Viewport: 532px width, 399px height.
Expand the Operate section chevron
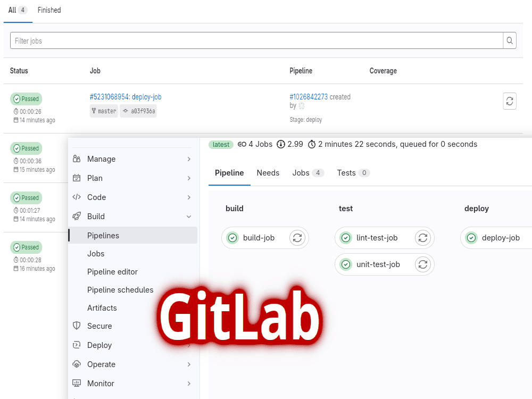[x=189, y=364]
